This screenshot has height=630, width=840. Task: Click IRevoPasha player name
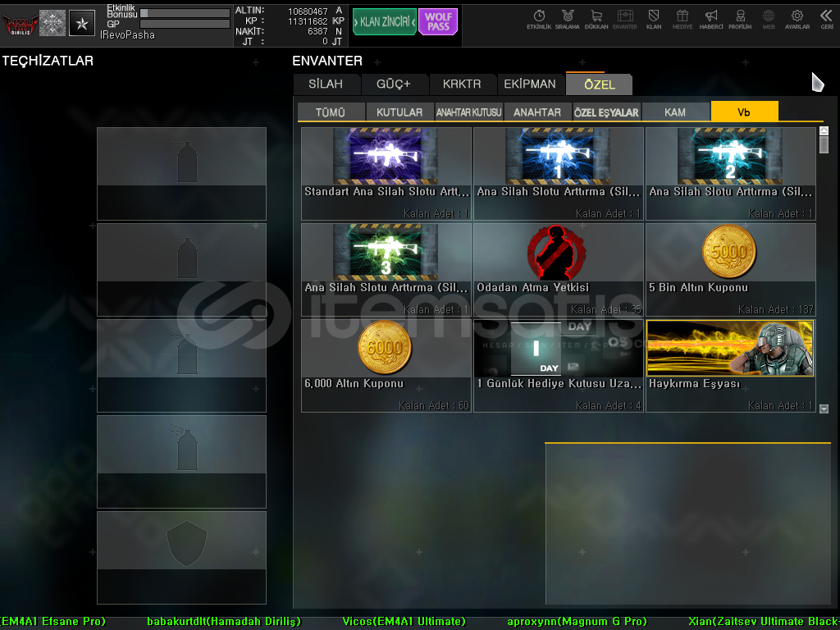click(x=127, y=34)
